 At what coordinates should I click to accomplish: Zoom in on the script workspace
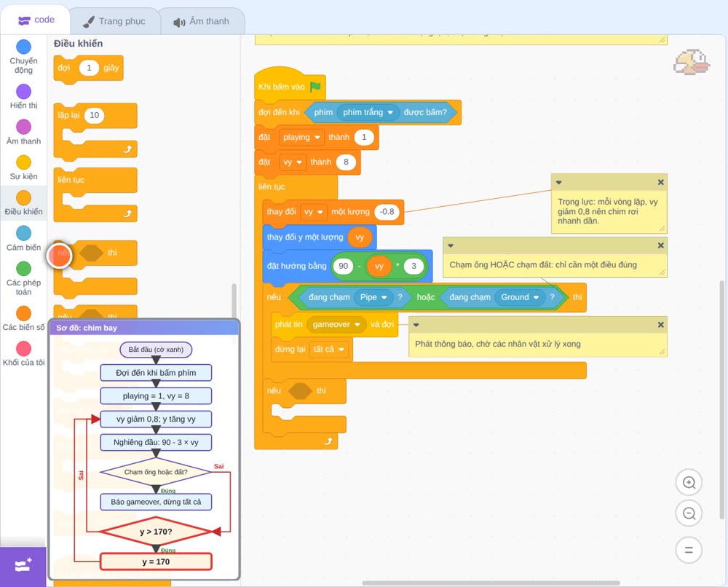689,483
